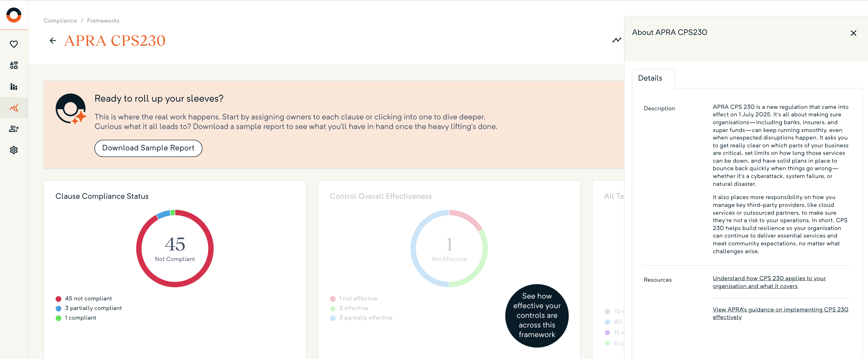Image resolution: width=868 pixels, height=359 pixels.
Task: Click the red 45 not compliant legend dot
Action: 58,299
